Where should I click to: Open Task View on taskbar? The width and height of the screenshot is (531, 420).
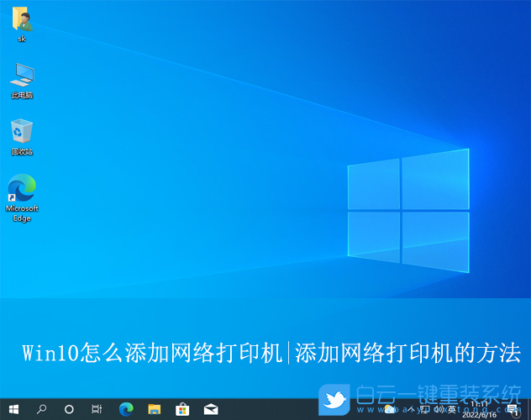coord(97,410)
